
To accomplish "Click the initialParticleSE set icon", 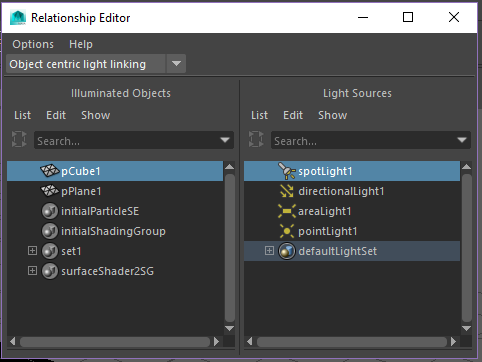I will coord(50,211).
